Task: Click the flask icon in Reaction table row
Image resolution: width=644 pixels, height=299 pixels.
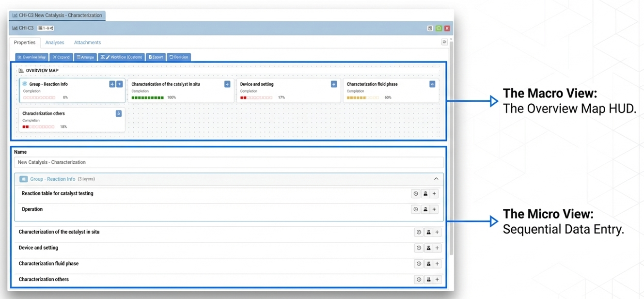Action: point(425,194)
